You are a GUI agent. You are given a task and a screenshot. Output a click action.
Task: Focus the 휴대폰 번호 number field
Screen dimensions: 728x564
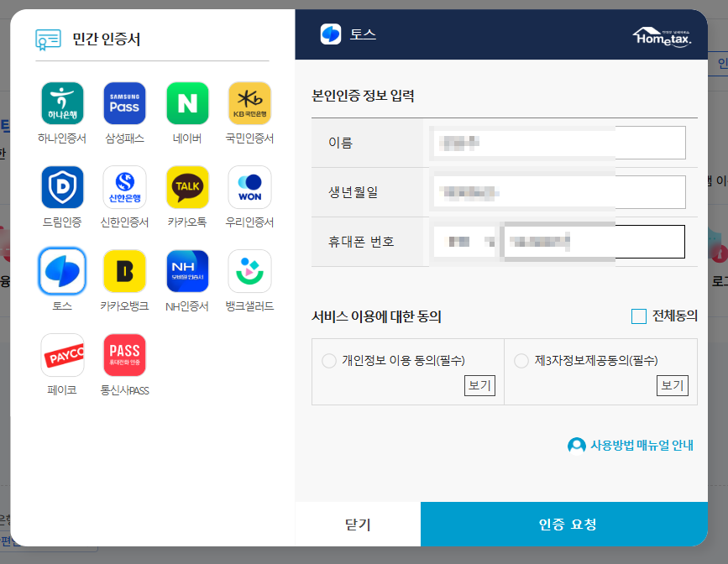click(x=594, y=242)
